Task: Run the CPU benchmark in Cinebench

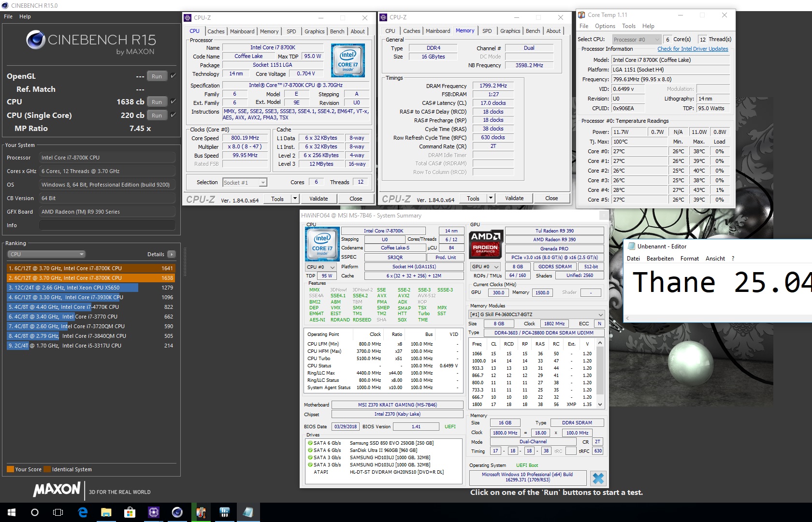Action: (157, 101)
